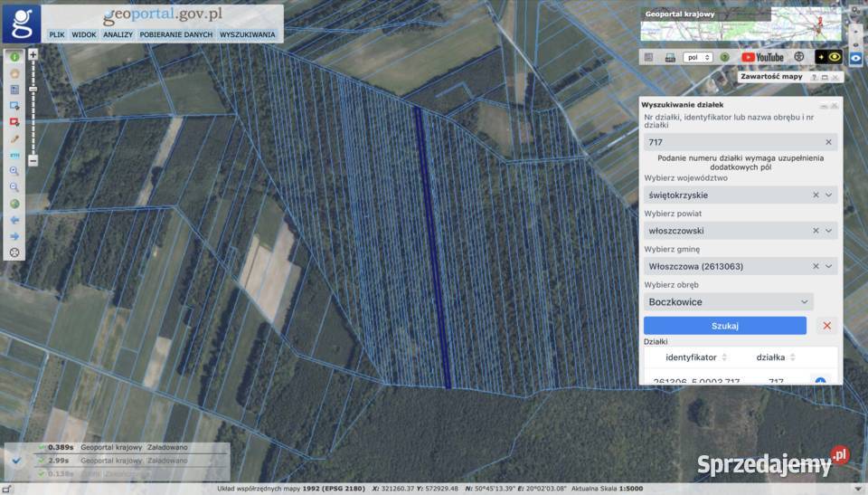Click the print map icon

pyautogui.click(x=670, y=57)
